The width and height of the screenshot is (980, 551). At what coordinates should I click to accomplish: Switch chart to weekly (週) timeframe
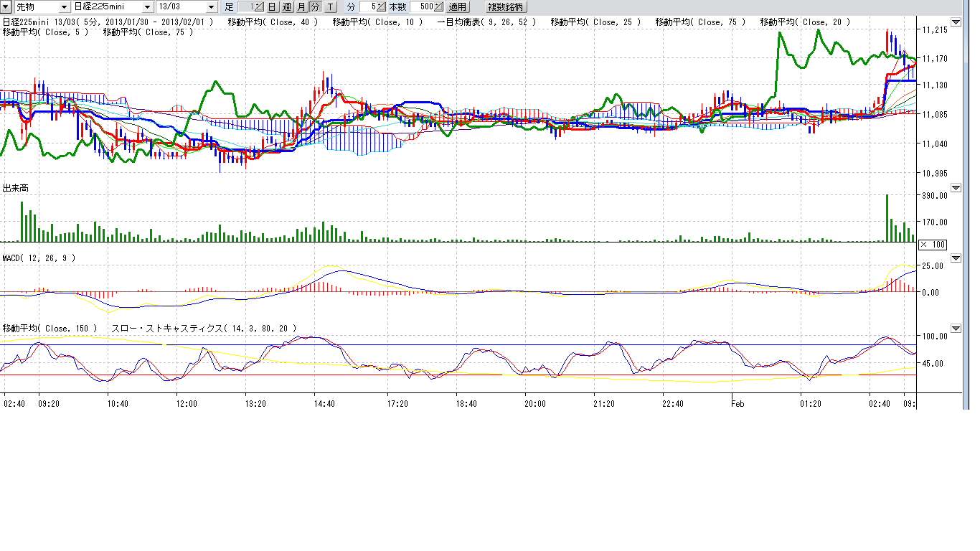[x=287, y=6]
